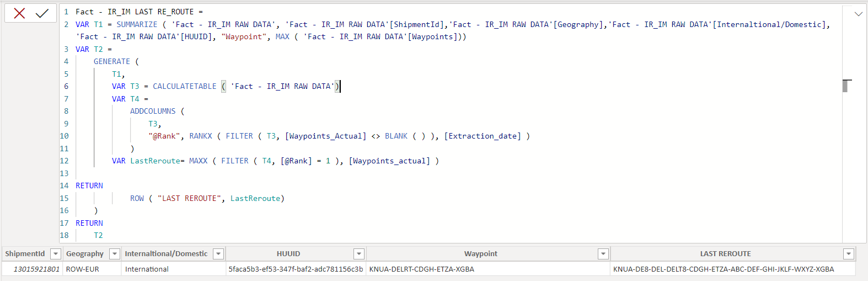The width and height of the screenshot is (868, 281).
Task: Place cursor on CALCULATETABLE in line 6
Action: tap(185, 86)
